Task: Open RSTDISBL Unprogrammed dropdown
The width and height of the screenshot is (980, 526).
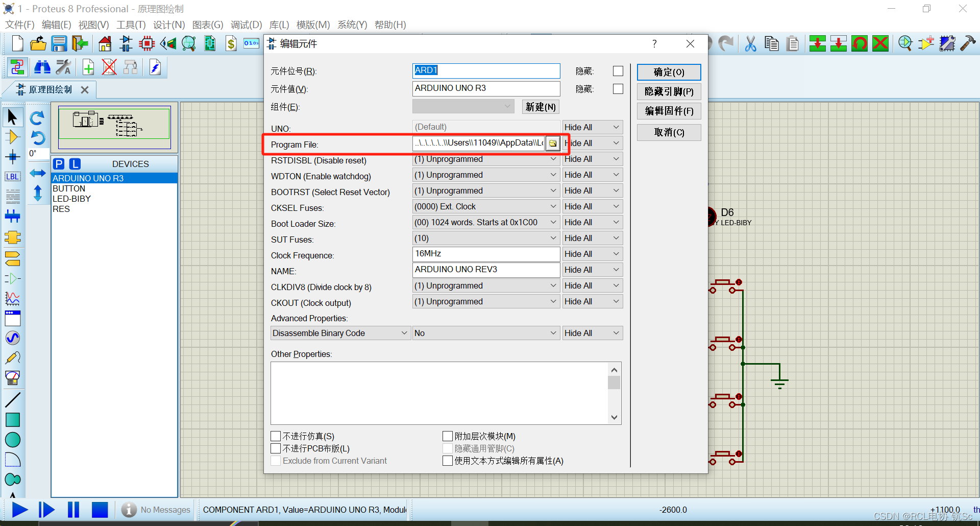Action: click(486, 159)
